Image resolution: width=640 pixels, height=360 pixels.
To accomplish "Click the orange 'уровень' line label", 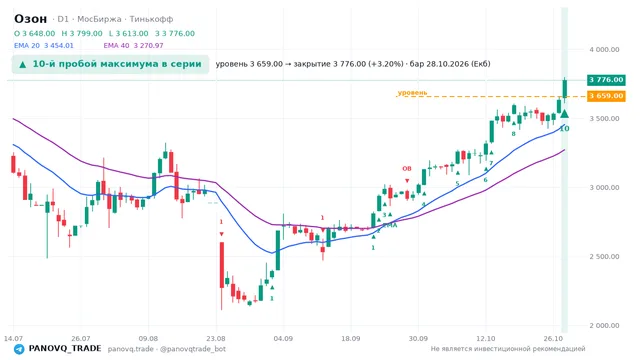I will tap(412, 93).
